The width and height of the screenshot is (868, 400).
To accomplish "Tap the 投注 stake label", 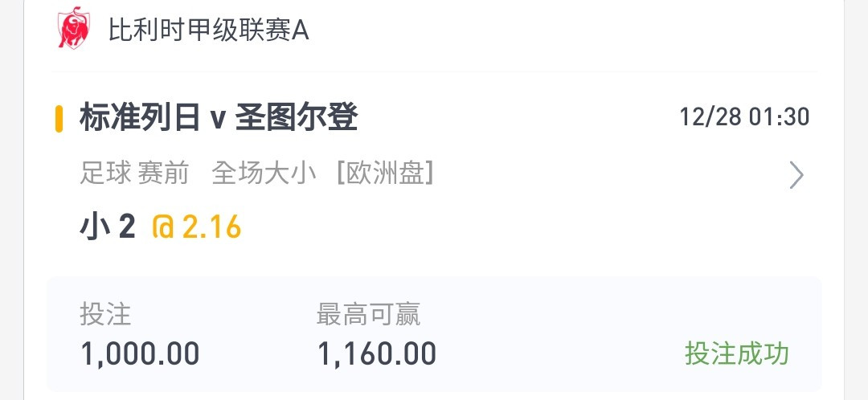I will point(106,314).
